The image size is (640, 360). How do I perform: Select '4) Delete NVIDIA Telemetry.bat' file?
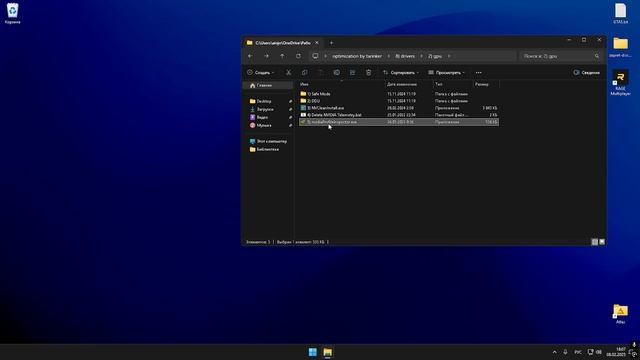(399, 115)
